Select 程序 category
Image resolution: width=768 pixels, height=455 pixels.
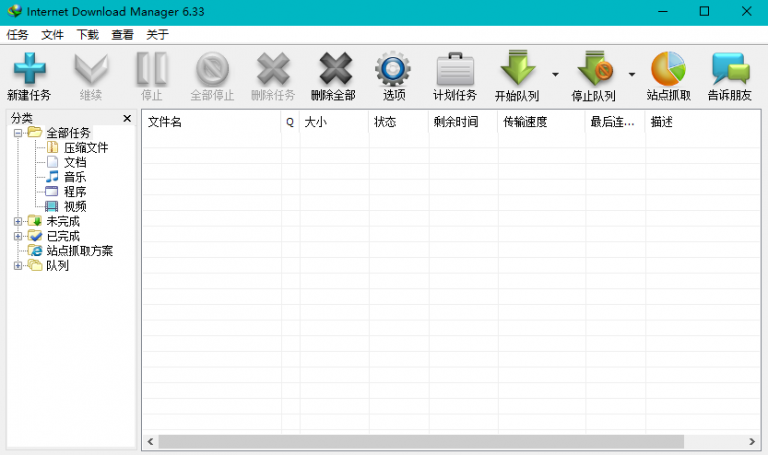75,192
